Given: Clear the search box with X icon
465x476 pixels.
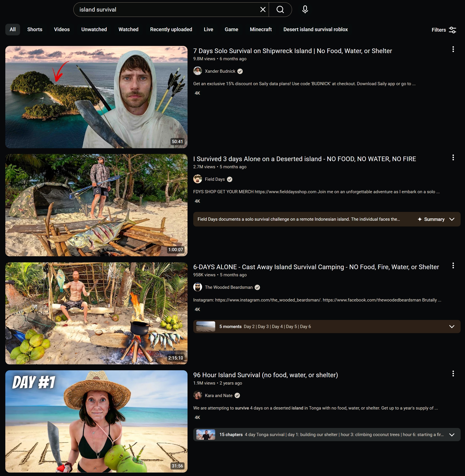Looking at the screenshot, I should (x=263, y=9).
